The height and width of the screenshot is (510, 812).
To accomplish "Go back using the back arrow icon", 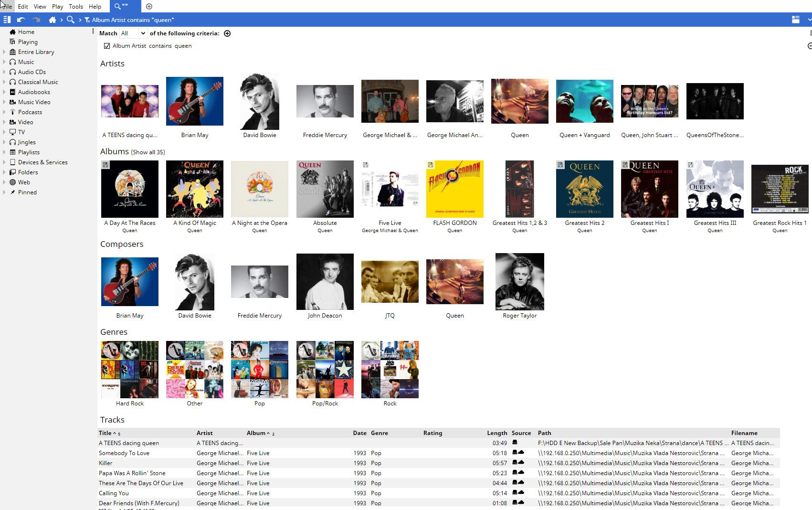I will tap(21, 20).
